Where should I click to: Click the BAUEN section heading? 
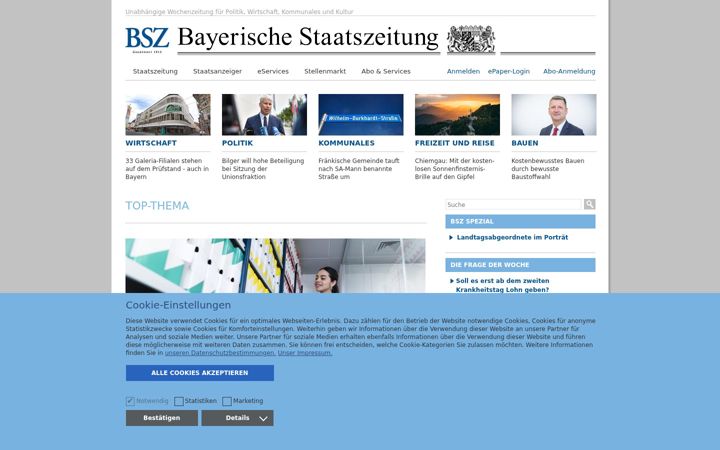click(525, 143)
